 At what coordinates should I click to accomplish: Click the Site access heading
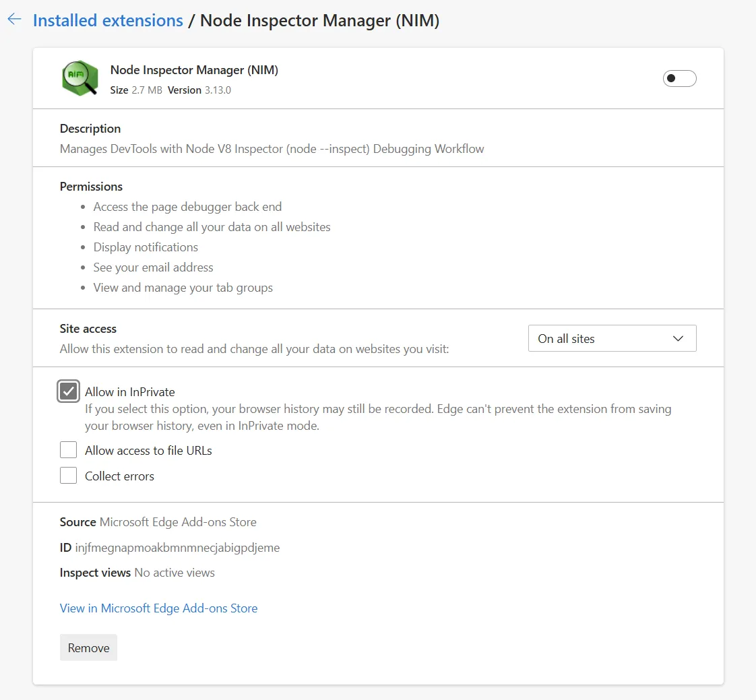point(88,329)
